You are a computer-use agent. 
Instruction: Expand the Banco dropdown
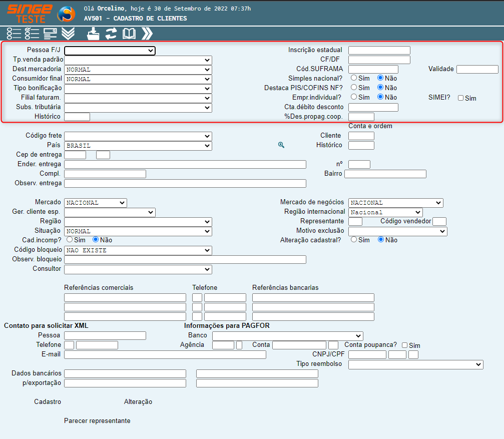click(x=287, y=336)
